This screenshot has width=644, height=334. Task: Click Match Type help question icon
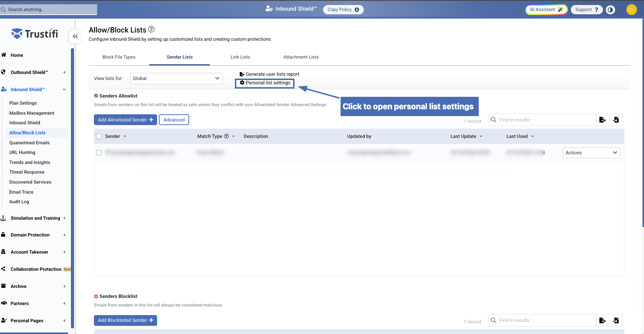[226, 136]
